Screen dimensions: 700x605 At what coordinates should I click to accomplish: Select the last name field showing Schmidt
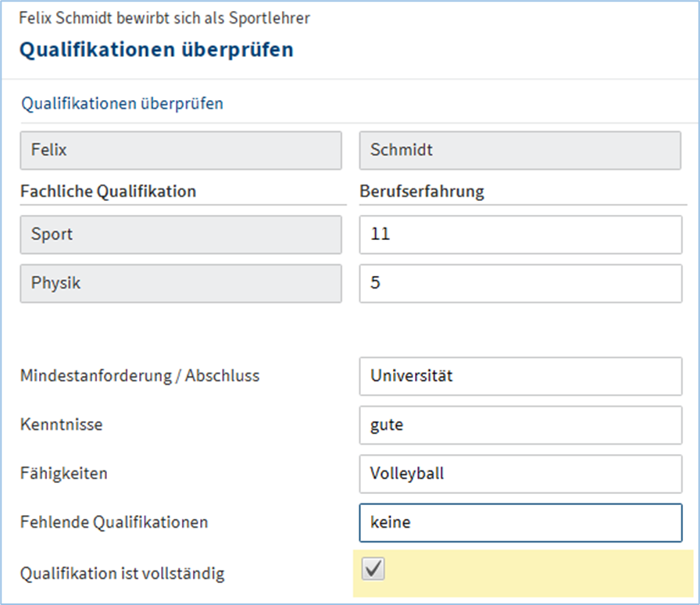[x=520, y=150]
